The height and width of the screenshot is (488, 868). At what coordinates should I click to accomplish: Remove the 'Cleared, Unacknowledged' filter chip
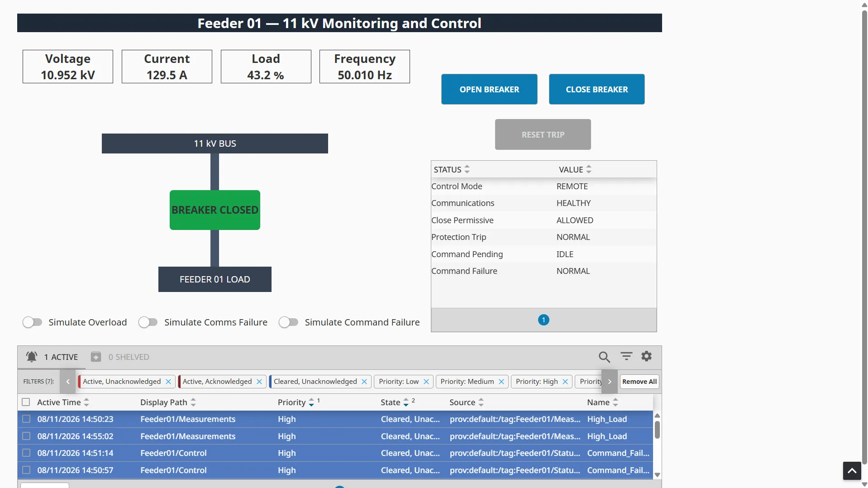(x=364, y=382)
